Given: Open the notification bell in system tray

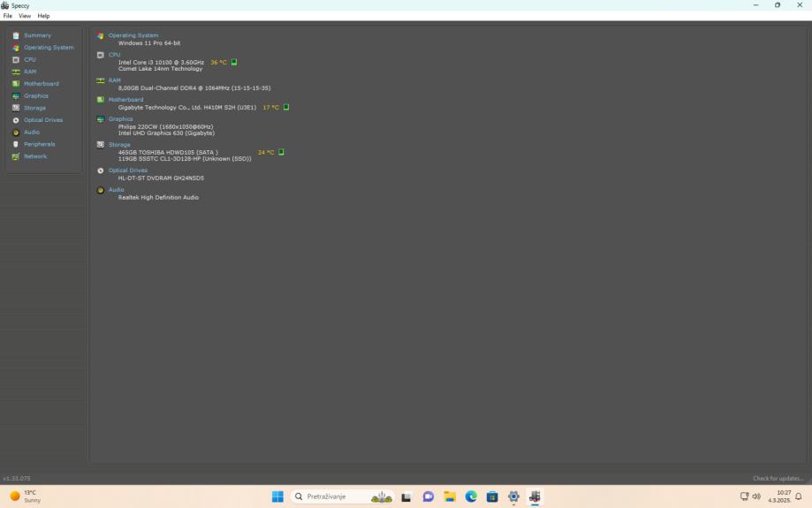Looking at the screenshot, I should [x=799, y=497].
